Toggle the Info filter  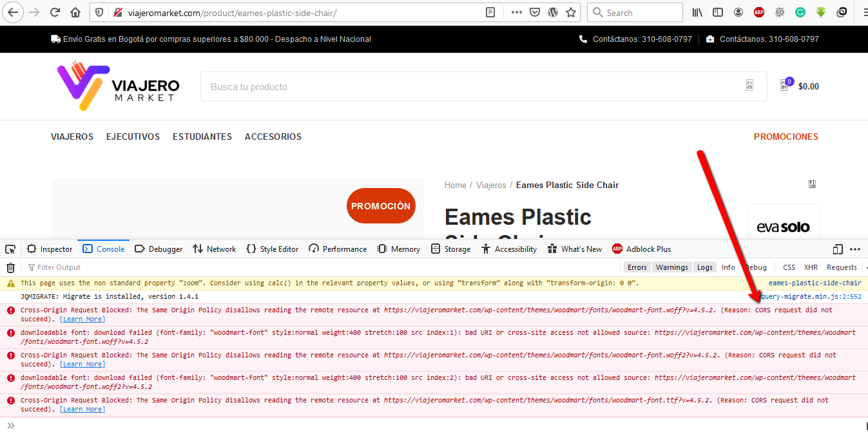pos(728,267)
